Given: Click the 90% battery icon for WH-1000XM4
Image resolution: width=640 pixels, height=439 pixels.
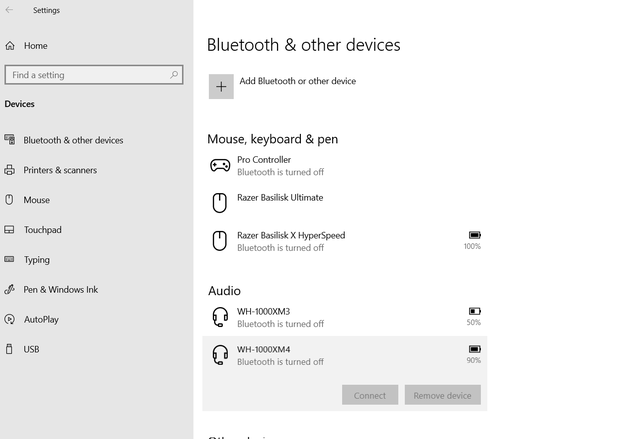Looking at the screenshot, I should click(x=475, y=349).
